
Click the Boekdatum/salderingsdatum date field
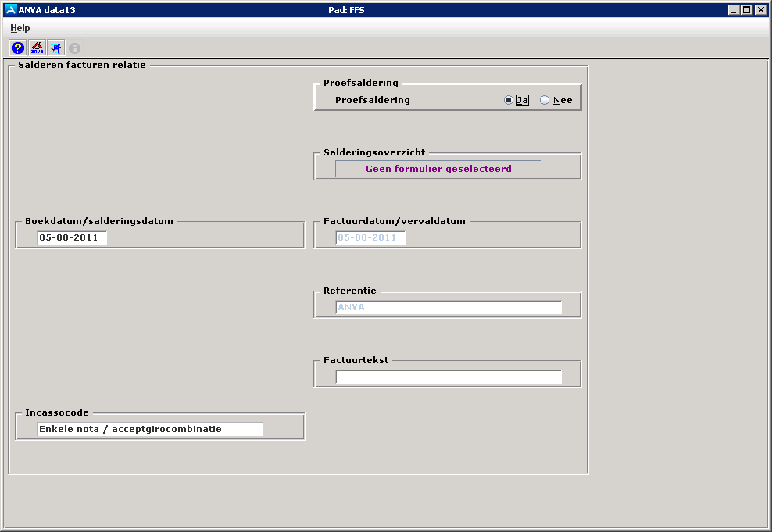(72, 237)
